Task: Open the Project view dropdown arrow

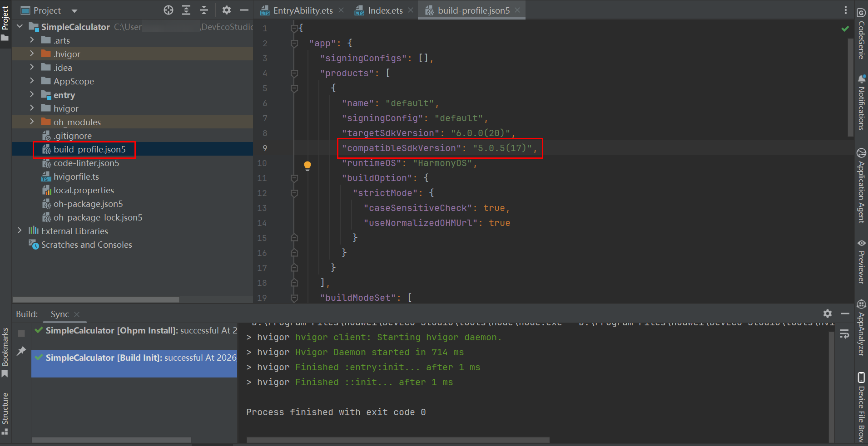Action: point(74,10)
